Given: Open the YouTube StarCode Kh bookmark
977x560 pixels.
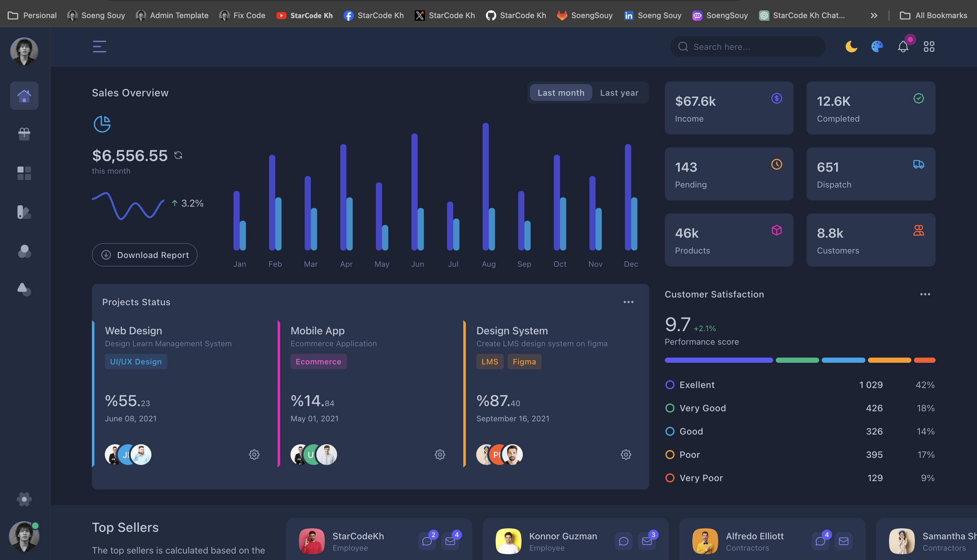Looking at the screenshot, I should pyautogui.click(x=304, y=16).
